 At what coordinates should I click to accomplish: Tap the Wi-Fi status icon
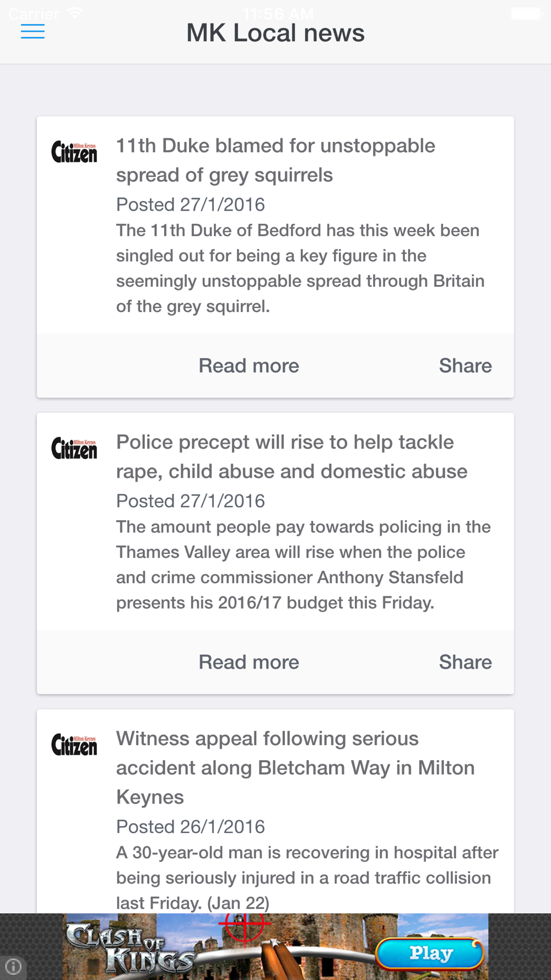pos(74,13)
